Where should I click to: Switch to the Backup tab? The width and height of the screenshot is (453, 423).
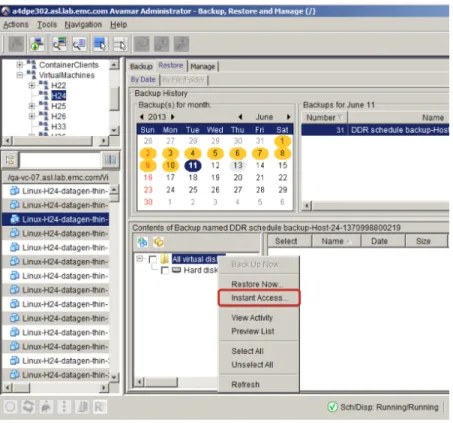(141, 66)
